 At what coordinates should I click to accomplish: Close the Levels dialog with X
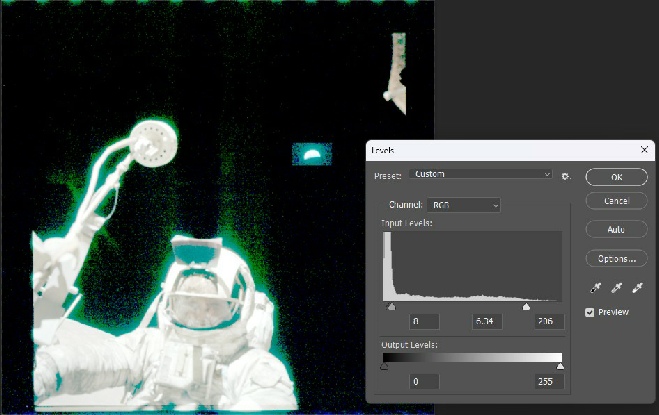pyautogui.click(x=644, y=149)
